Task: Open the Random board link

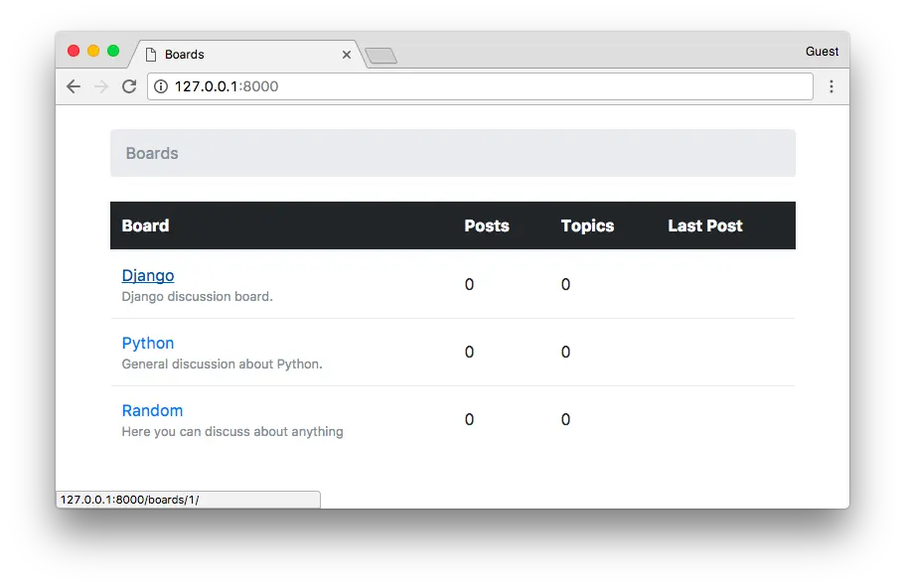Action: pos(152,410)
